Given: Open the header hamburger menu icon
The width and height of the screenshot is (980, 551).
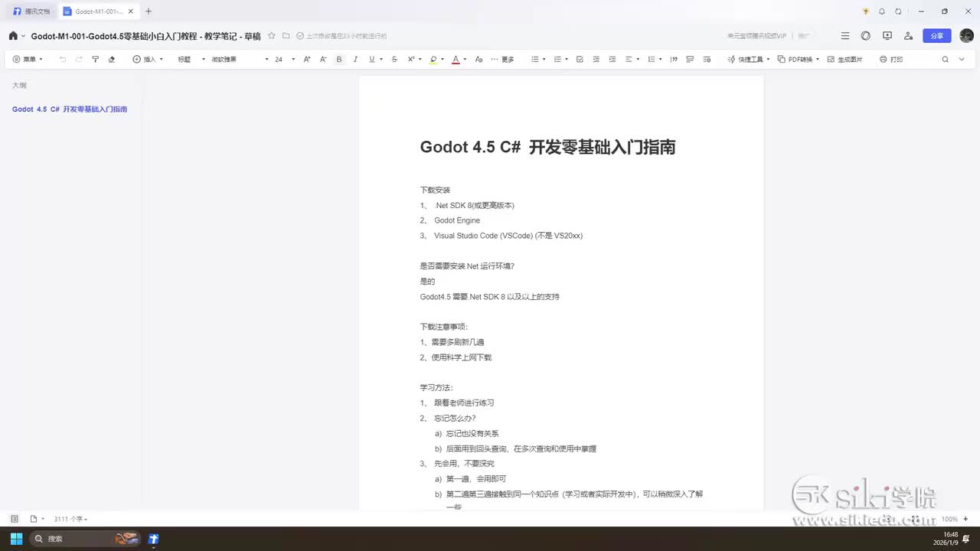Looking at the screenshot, I should (x=844, y=36).
